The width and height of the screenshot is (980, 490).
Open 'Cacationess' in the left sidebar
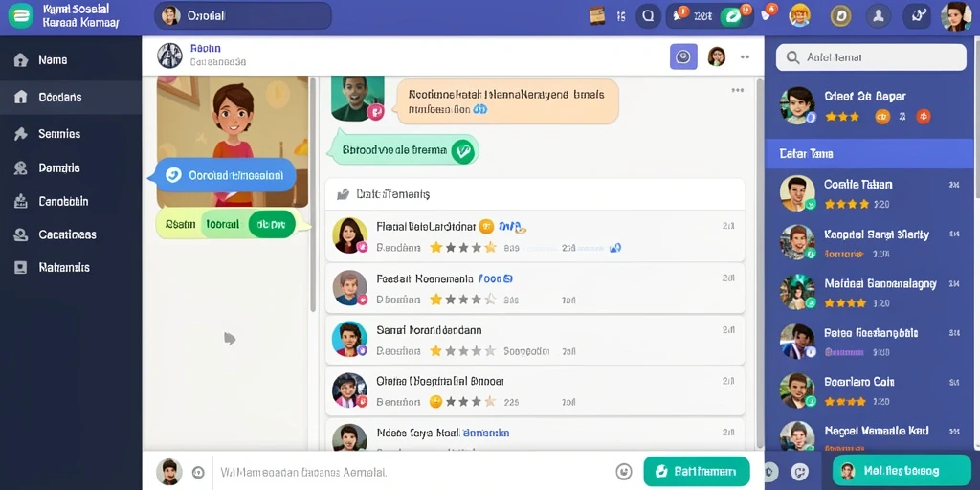click(71, 234)
